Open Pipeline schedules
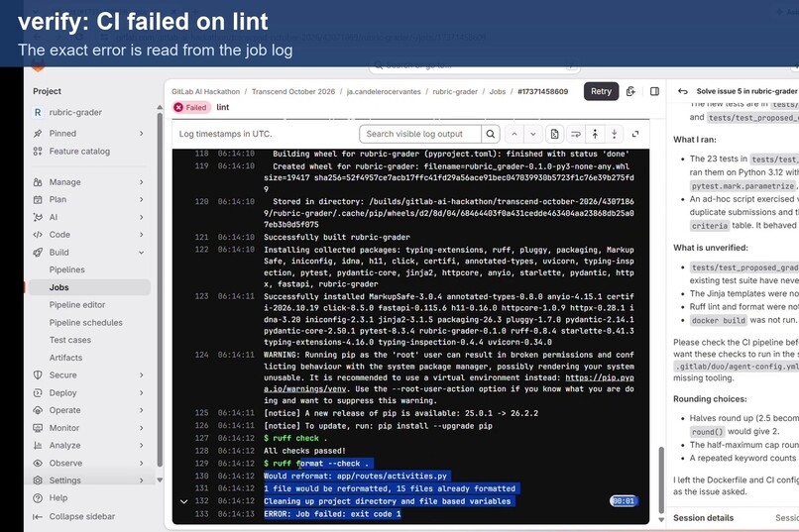Screen dimensions: 799x532 [85, 323]
